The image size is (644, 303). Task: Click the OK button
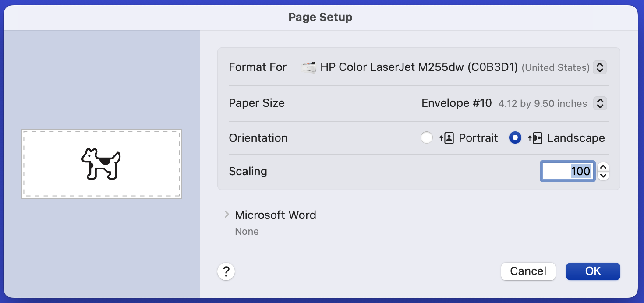pyautogui.click(x=593, y=271)
